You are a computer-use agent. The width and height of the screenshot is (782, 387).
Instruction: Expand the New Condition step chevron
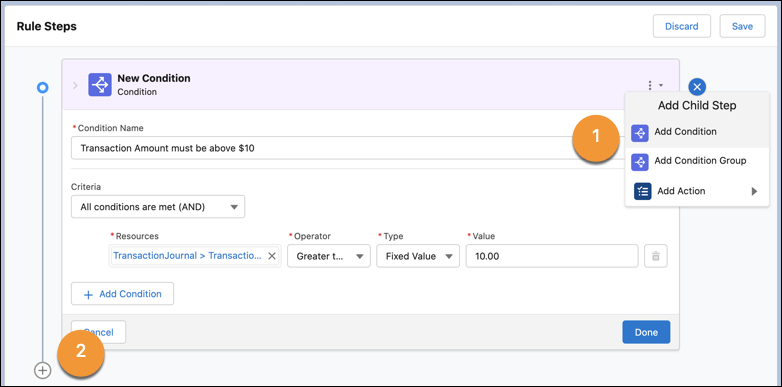[x=75, y=85]
